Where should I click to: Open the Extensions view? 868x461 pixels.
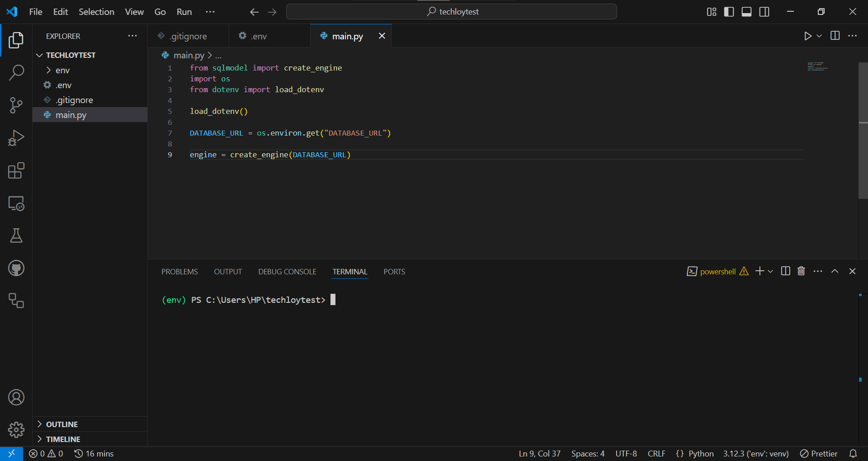click(16, 171)
